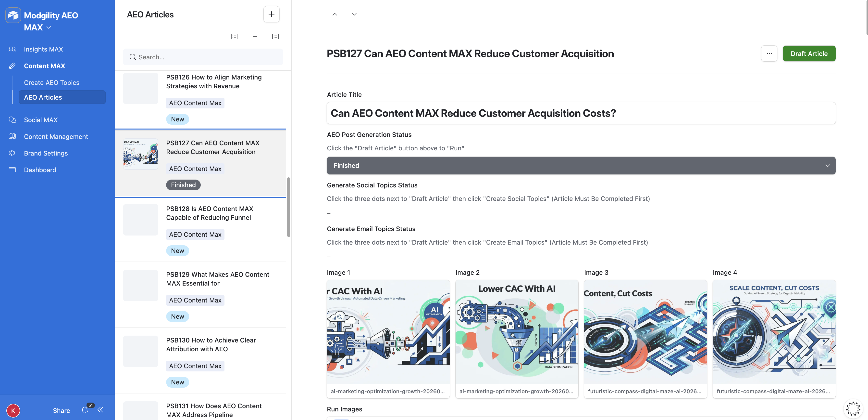Open Content MAX section
The image size is (868, 420).
(45, 66)
